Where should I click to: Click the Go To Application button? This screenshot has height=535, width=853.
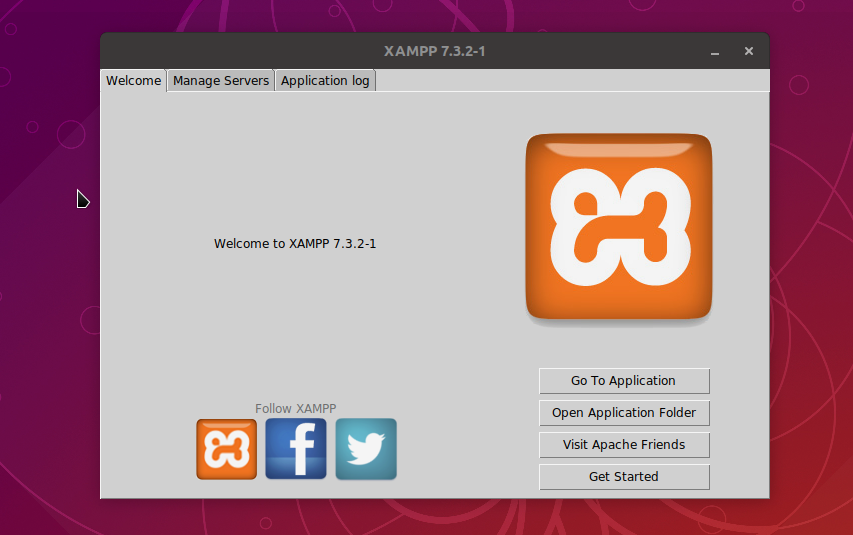[624, 381]
